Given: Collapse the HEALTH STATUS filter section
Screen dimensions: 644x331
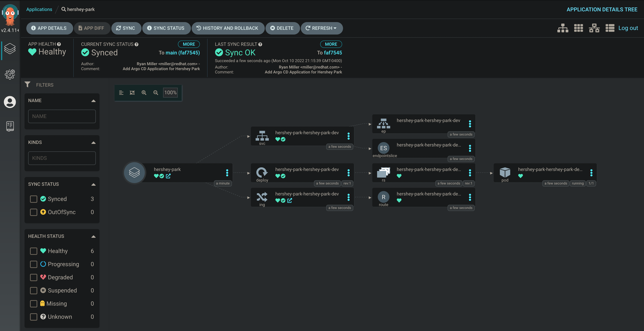Looking at the screenshot, I should [93, 237].
